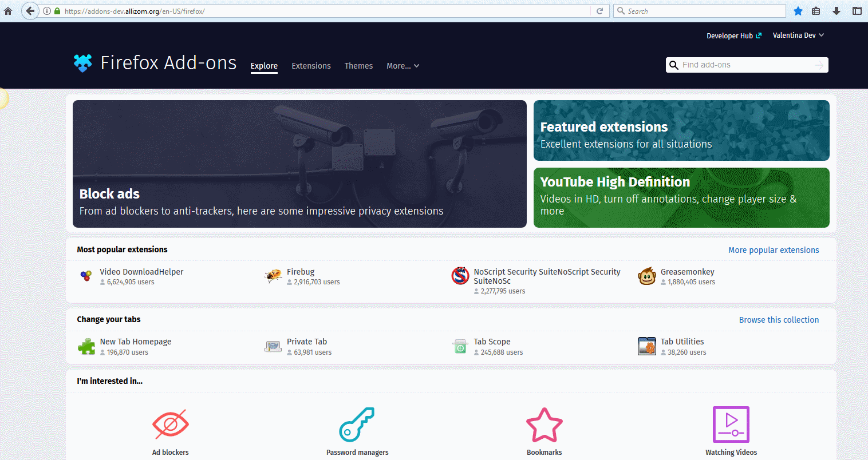868x460 pixels.
Task: Open the NoScript Security Suite extension name
Action: click(x=547, y=276)
